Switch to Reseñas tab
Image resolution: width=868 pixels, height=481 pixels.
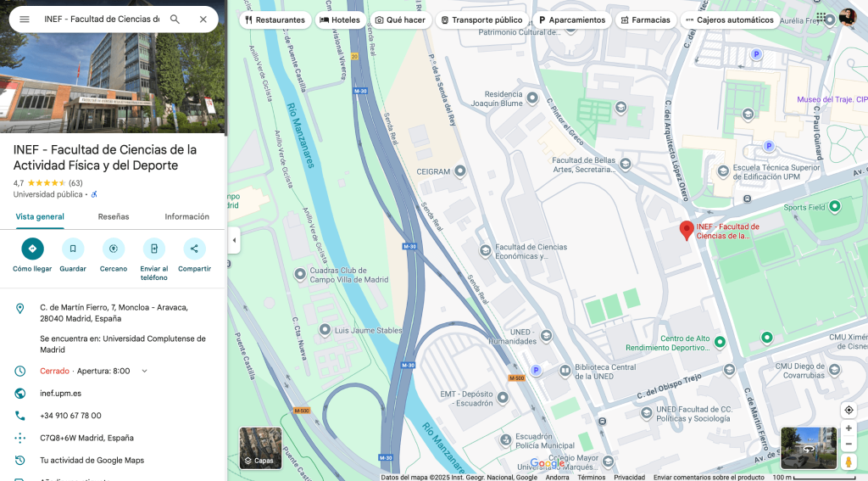point(114,216)
